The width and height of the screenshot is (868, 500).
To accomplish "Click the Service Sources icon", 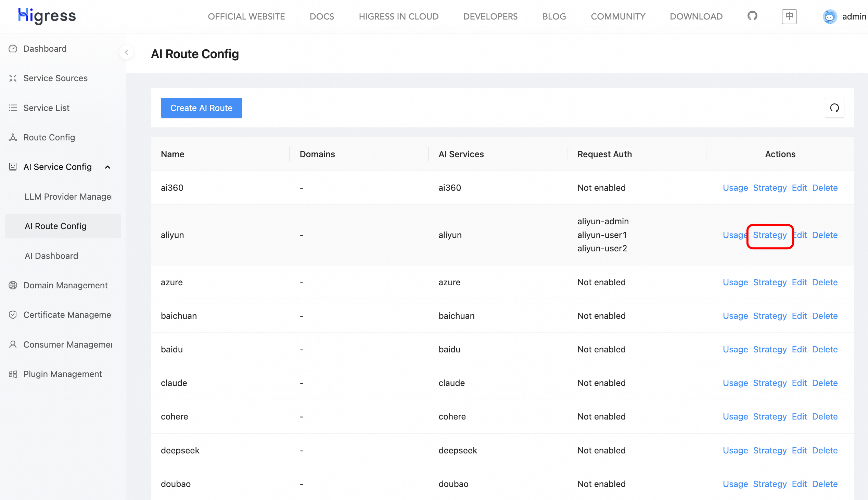I will click(x=13, y=78).
